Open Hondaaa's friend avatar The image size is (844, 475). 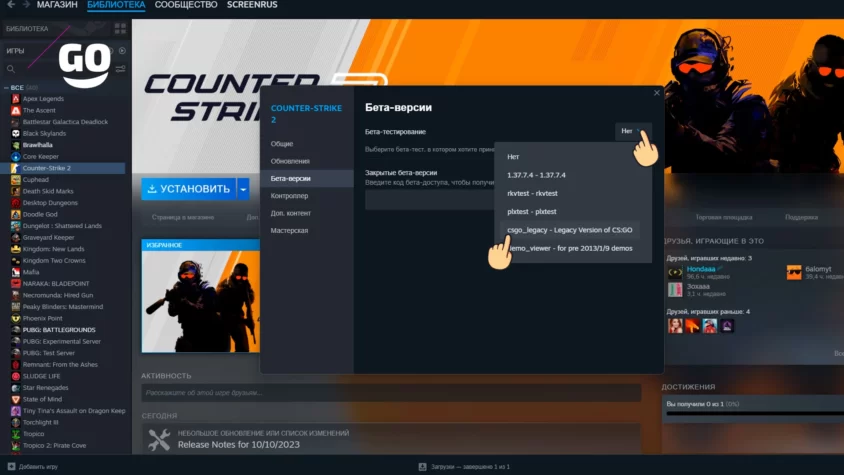[675, 272]
